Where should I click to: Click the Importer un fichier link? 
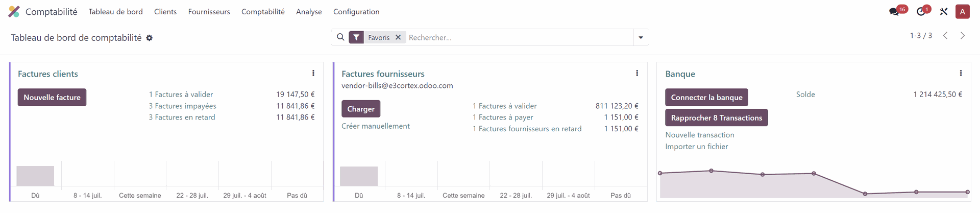pos(696,147)
